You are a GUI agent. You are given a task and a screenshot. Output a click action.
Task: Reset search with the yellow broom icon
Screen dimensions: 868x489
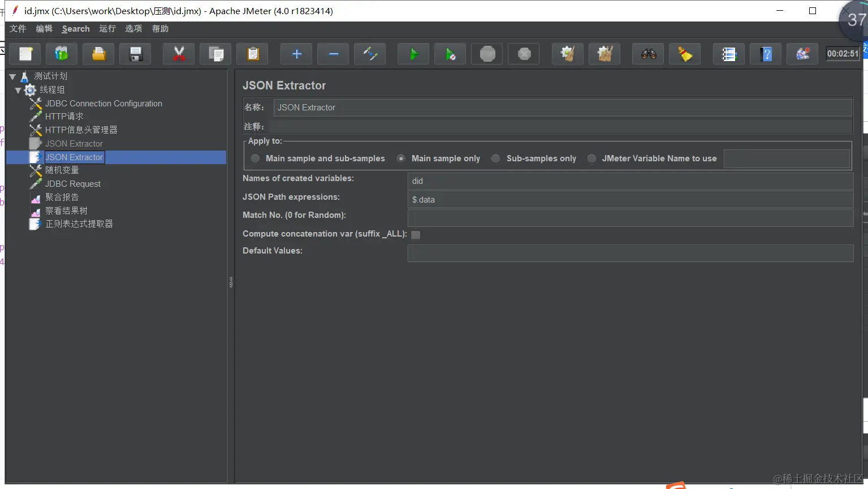[685, 54]
